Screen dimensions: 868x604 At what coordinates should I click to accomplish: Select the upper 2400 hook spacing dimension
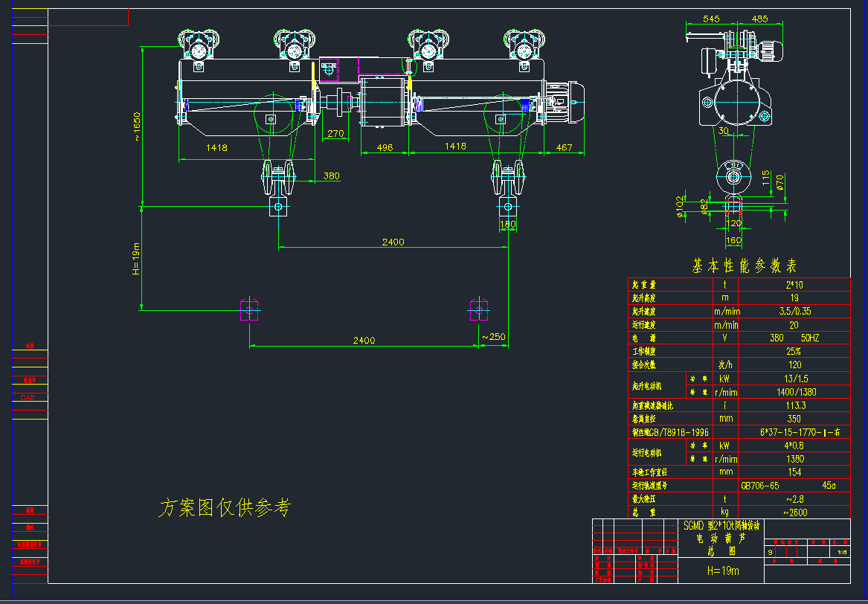pyautogui.click(x=393, y=242)
